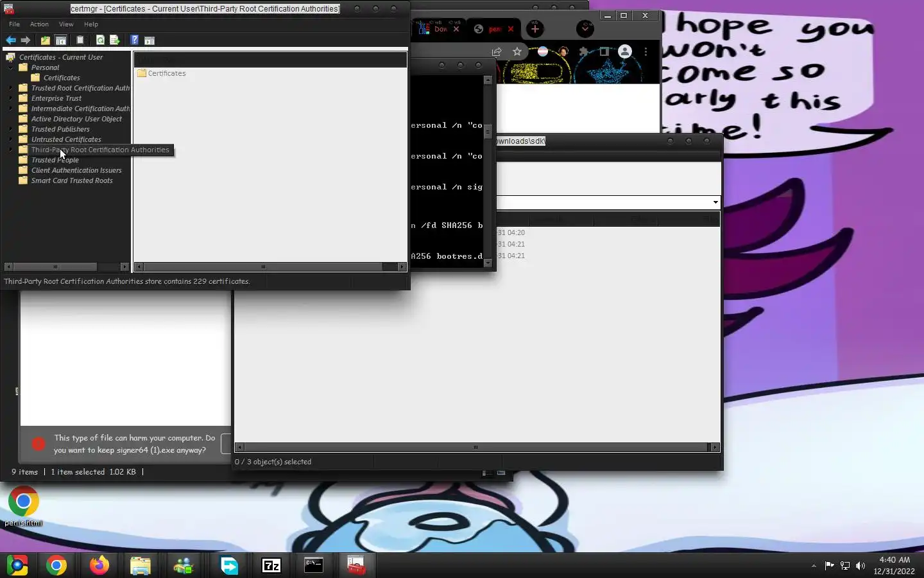This screenshot has width=924, height=578.
Task: Switch to the 'pen' Chrome tab
Action: (493, 29)
